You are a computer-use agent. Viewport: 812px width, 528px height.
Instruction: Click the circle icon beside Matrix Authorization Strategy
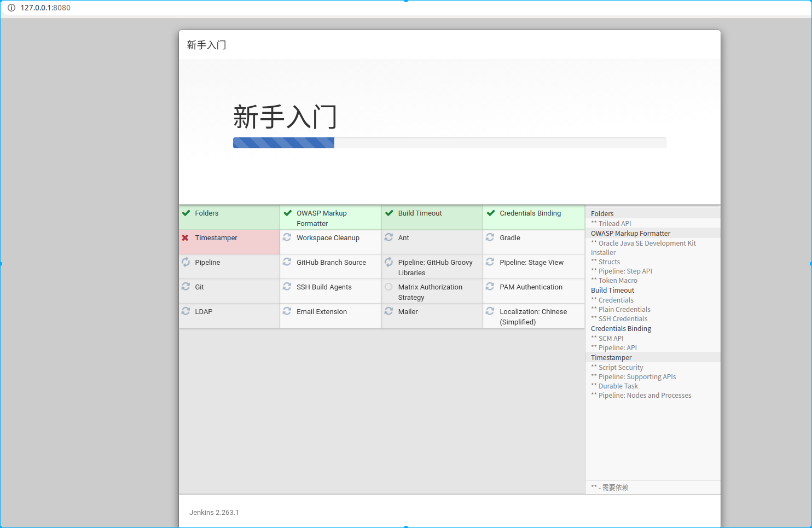pos(388,287)
